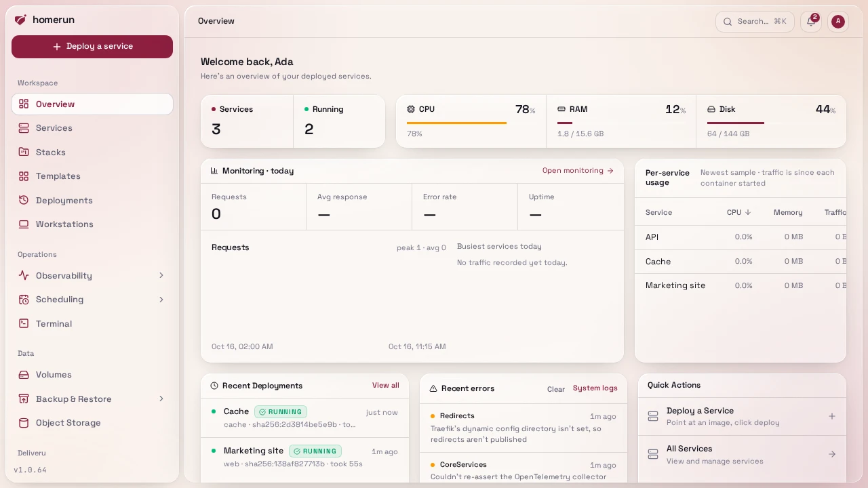The width and height of the screenshot is (868, 488).
Task: Click the Services sidebar icon
Action: pyautogui.click(x=24, y=128)
